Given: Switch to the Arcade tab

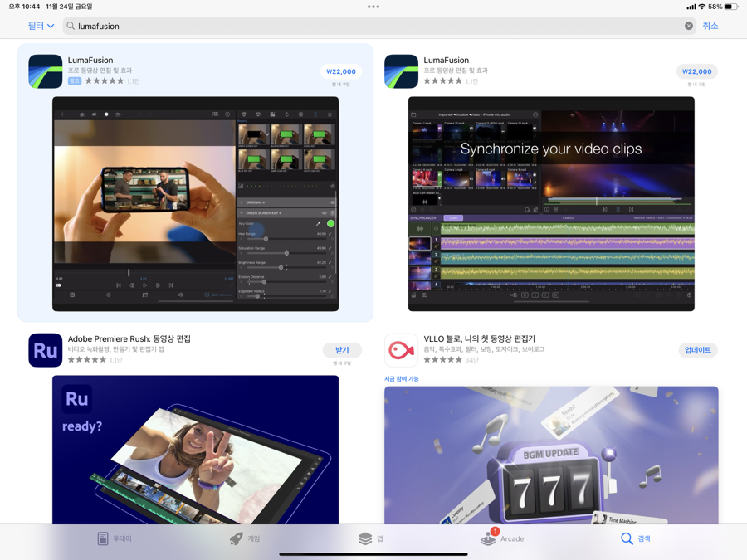Looking at the screenshot, I should (x=502, y=538).
